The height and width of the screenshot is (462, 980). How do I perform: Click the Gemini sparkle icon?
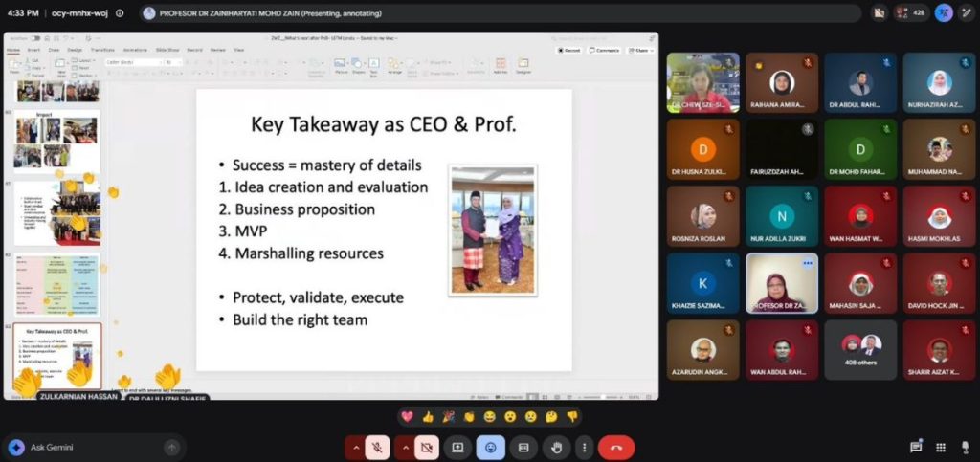[16, 447]
